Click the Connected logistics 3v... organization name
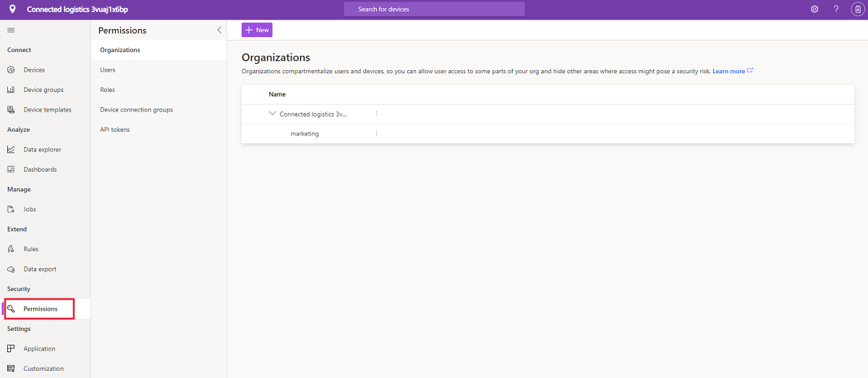 click(313, 114)
